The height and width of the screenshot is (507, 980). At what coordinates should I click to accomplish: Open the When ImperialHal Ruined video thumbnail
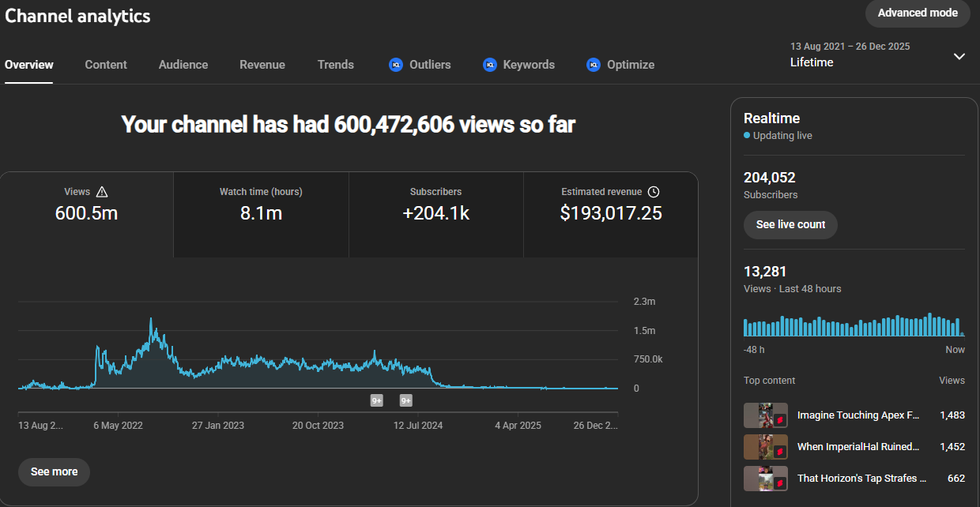coord(765,447)
